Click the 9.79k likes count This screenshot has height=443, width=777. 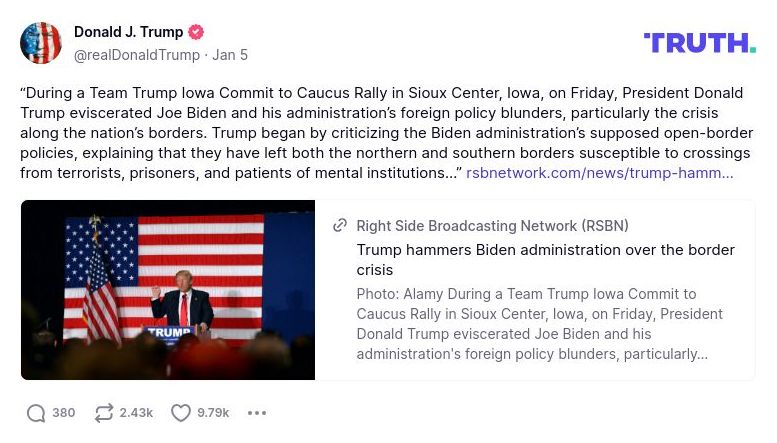pos(213,413)
